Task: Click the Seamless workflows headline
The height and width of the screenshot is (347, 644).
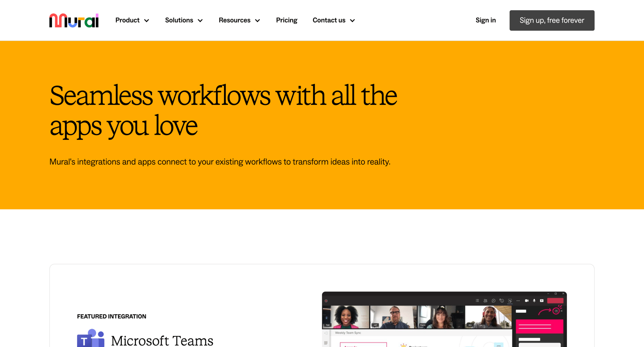Action: point(223,110)
